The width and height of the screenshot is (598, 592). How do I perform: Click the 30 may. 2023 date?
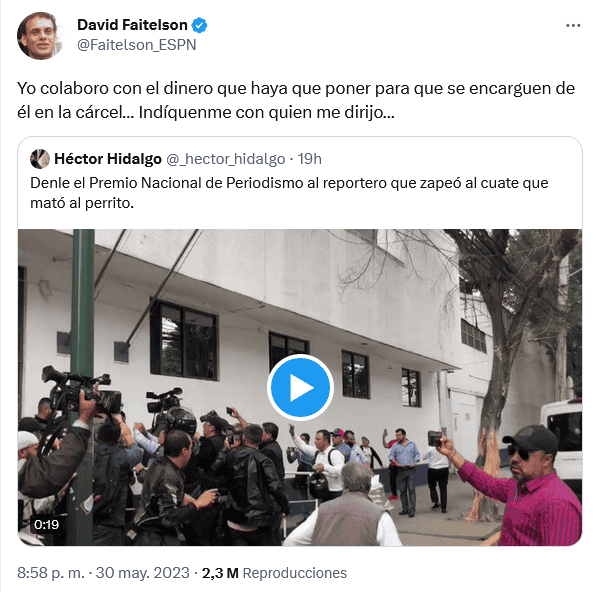(x=142, y=573)
